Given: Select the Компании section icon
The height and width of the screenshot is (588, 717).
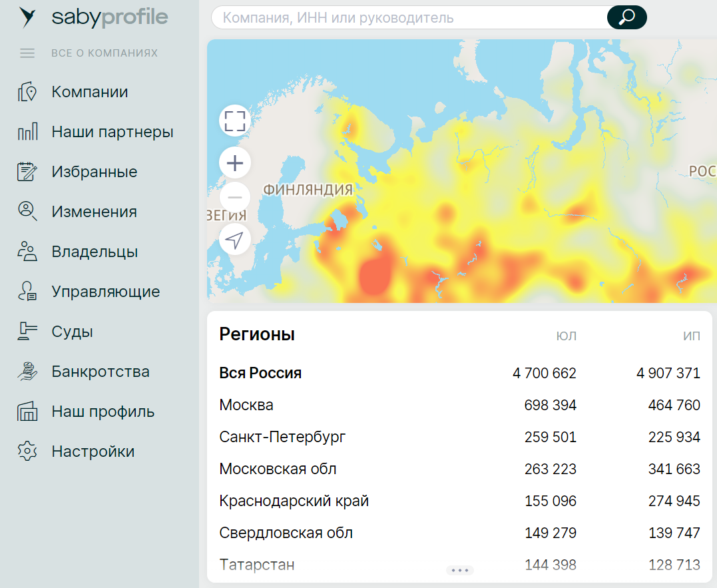Looking at the screenshot, I should point(27,91).
